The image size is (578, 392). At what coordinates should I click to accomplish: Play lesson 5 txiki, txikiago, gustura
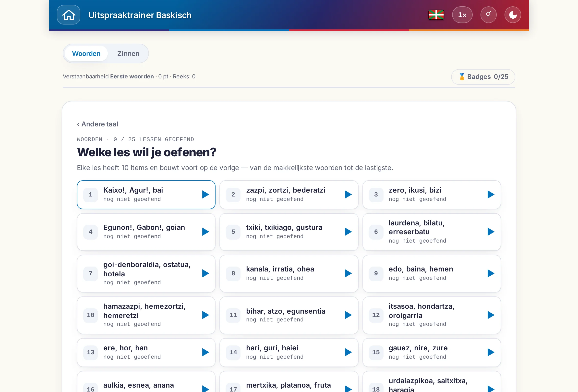[x=348, y=232]
